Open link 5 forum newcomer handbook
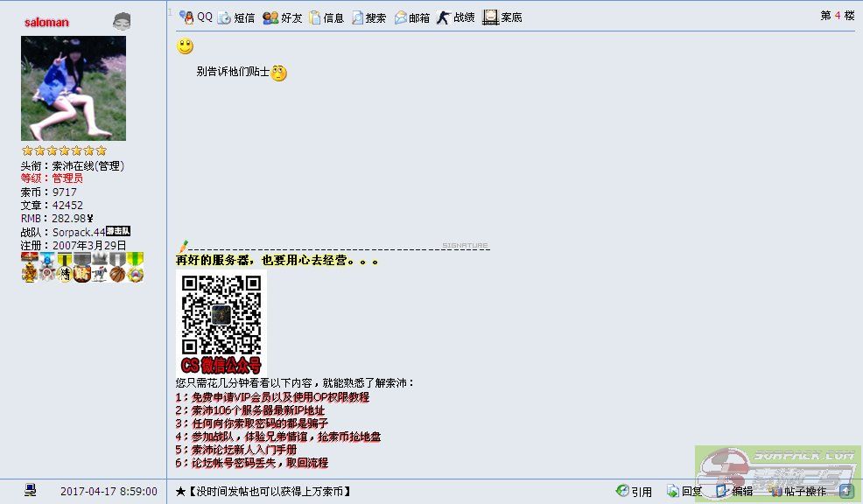This screenshot has width=863, height=504. (x=236, y=450)
